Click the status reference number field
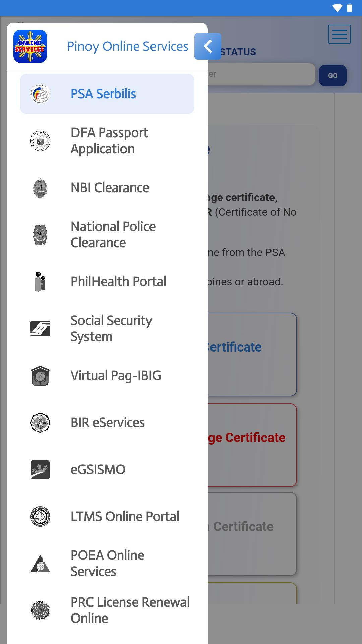This screenshot has width=362, height=644. click(261, 74)
